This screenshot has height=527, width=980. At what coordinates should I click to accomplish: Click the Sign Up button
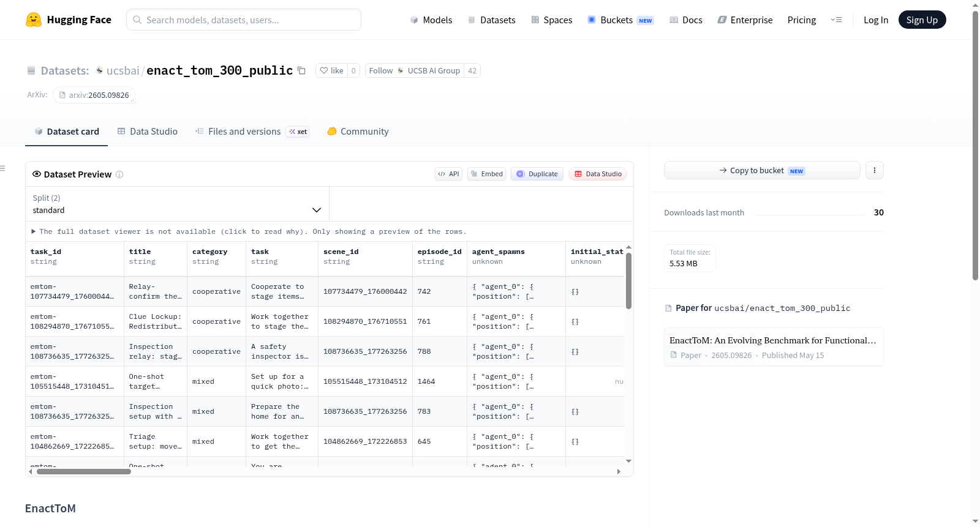point(922,20)
